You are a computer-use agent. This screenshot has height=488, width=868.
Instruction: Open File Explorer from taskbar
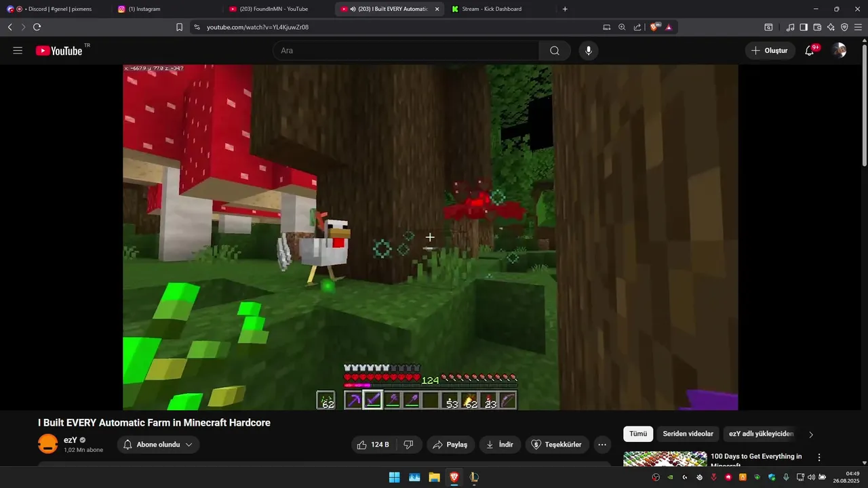coord(434,477)
